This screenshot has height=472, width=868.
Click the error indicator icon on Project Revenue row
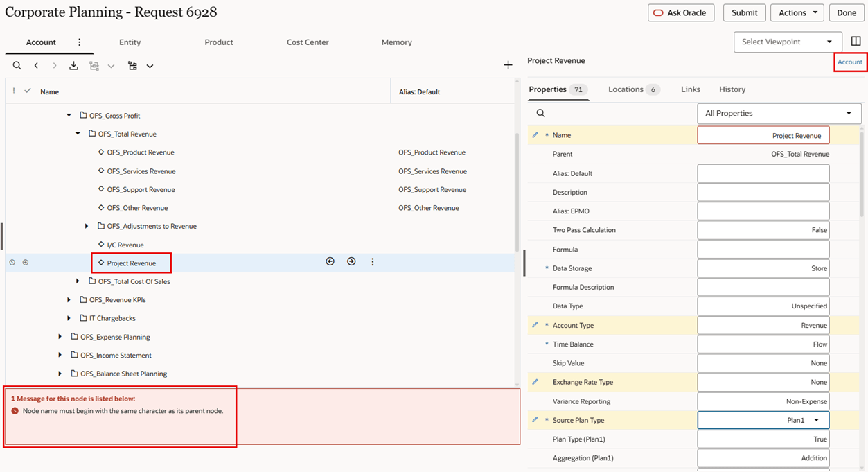tap(12, 263)
